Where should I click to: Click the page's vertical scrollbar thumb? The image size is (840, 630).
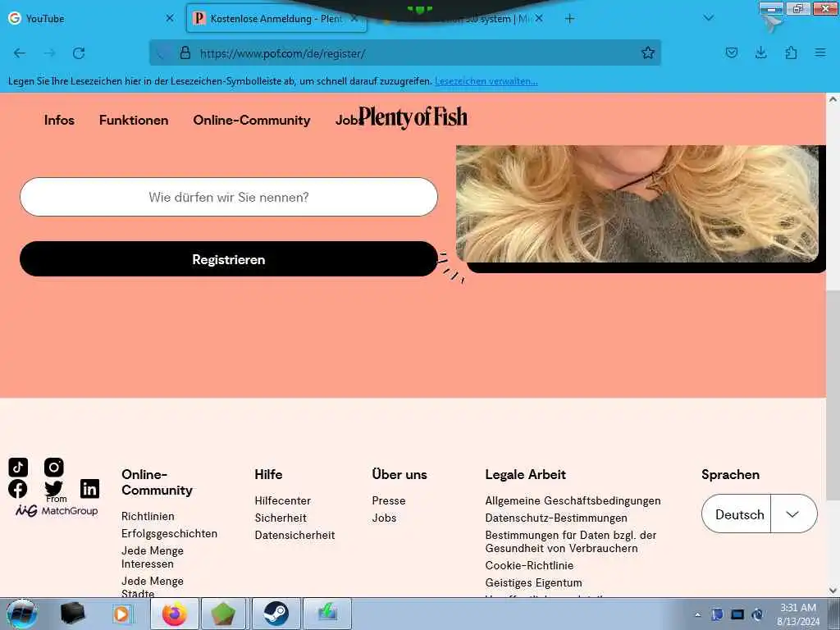click(833, 396)
